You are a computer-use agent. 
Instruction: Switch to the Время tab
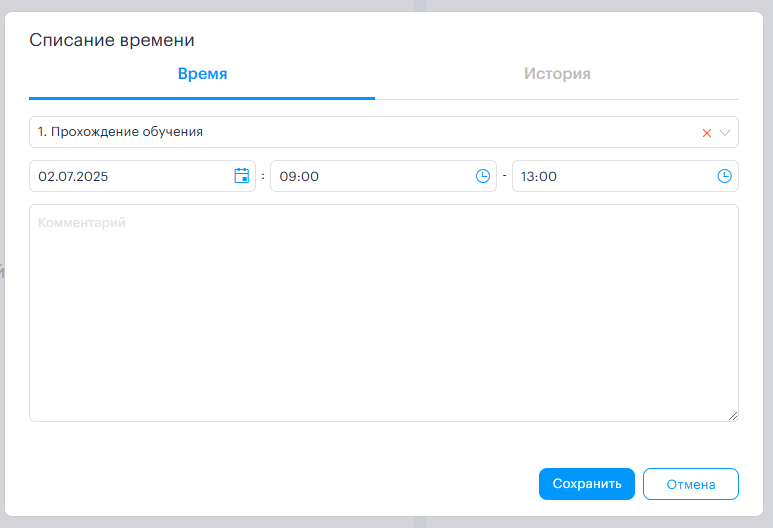202,73
